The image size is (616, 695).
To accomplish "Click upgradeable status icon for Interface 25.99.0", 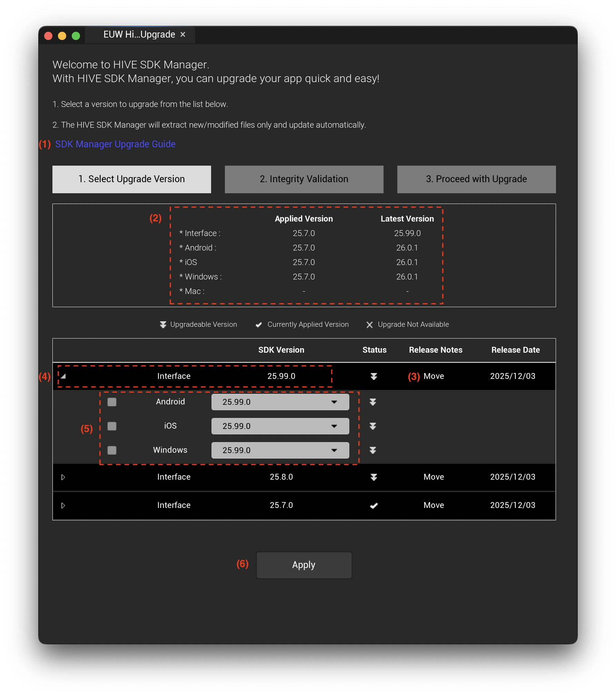I will [374, 376].
